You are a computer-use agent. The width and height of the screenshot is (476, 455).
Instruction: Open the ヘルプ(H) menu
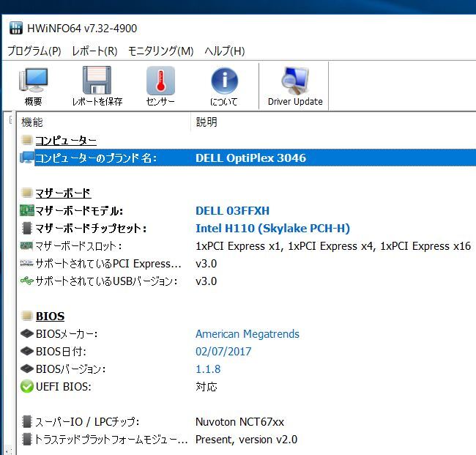[225, 51]
